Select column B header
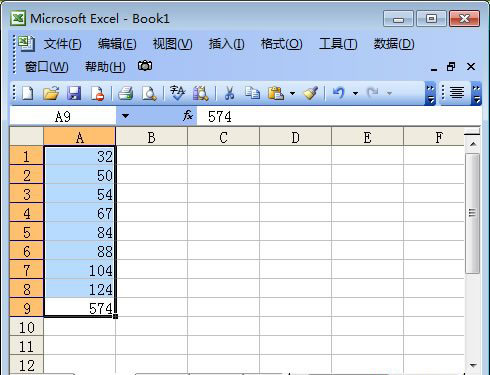490x375 pixels. (151, 137)
